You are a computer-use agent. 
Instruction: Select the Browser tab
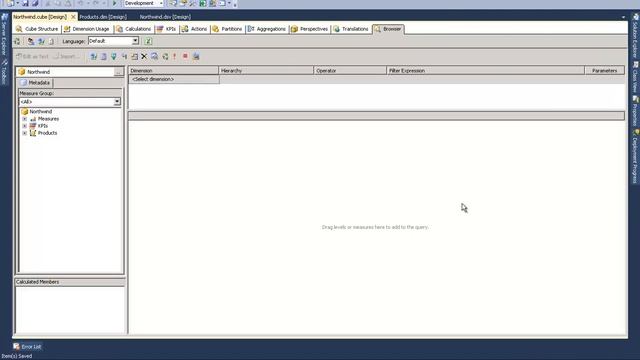[388, 29]
